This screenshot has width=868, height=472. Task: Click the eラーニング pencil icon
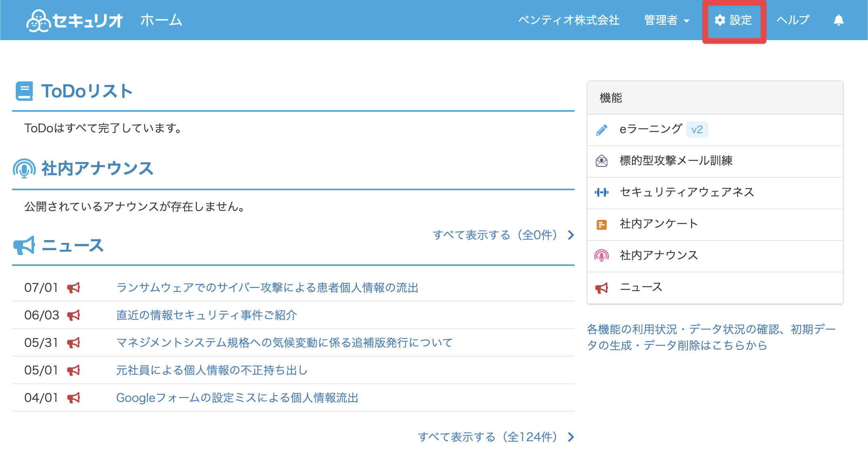click(x=602, y=130)
